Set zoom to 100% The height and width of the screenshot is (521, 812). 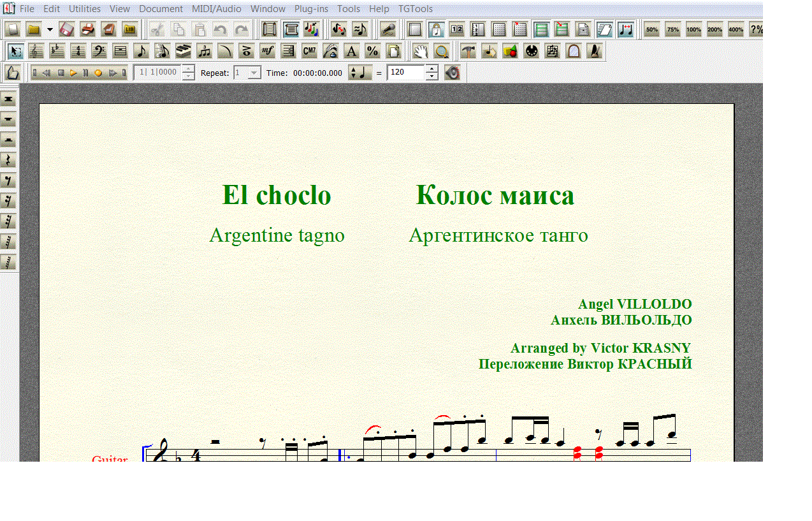[x=693, y=29]
